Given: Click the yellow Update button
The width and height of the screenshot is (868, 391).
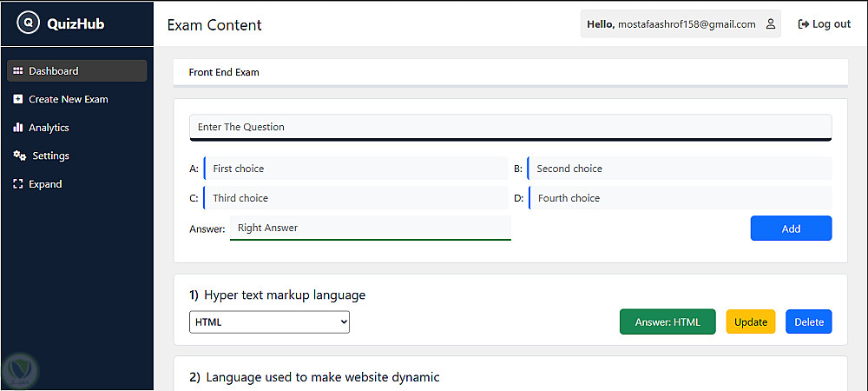Looking at the screenshot, I should pos(751,321).
